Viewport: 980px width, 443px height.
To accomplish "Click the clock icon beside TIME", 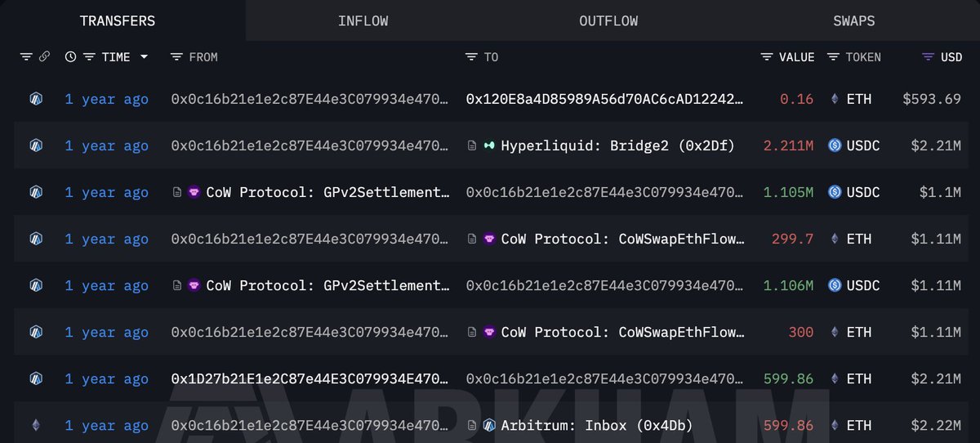I will pos(70,57).
